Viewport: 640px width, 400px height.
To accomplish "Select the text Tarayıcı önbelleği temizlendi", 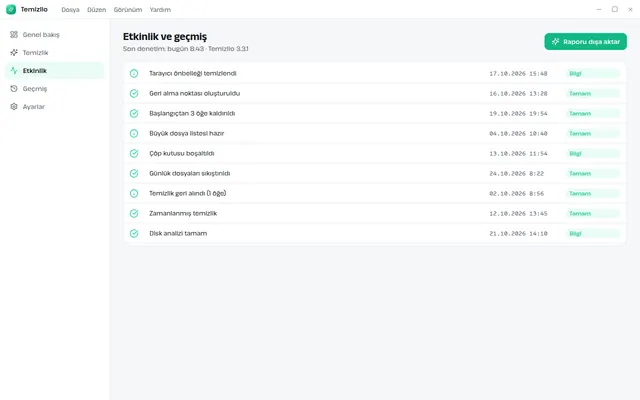I will tap(193, 73).
